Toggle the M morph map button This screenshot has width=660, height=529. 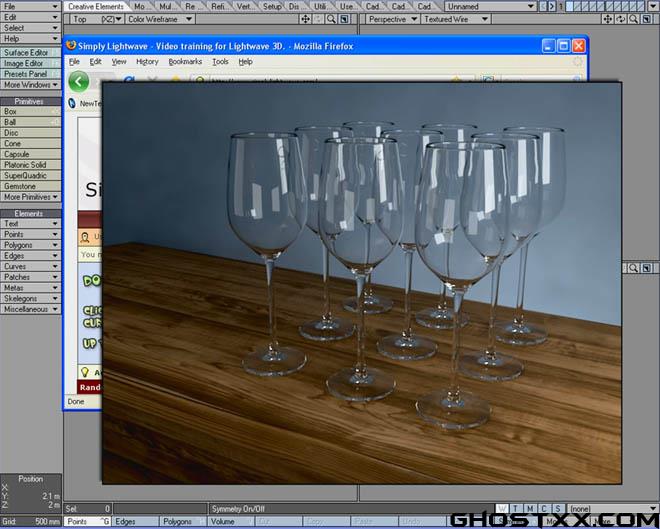pos(530,509)
